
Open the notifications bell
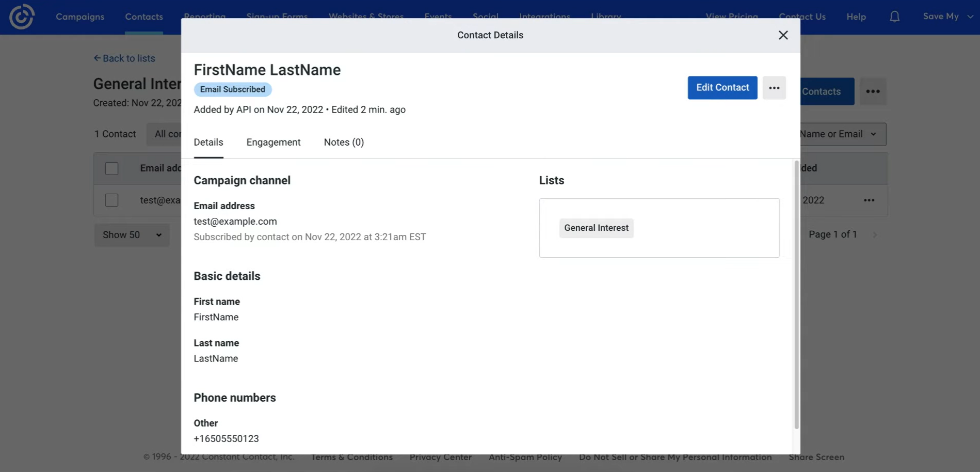[x=893, y=17]
